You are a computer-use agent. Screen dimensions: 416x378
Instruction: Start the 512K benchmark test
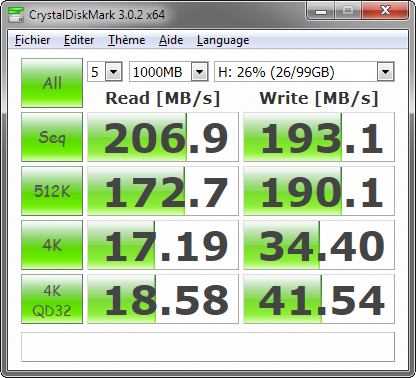pyautogui.click(x=52, y=191)
